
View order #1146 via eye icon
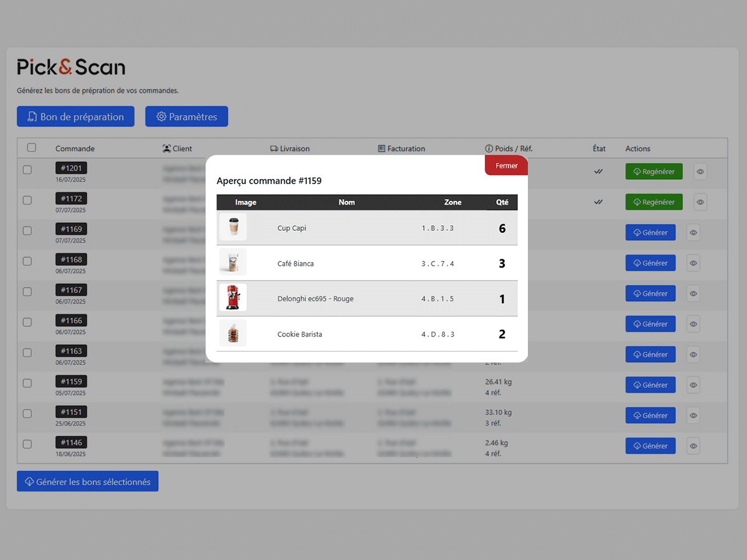point(693,446)
